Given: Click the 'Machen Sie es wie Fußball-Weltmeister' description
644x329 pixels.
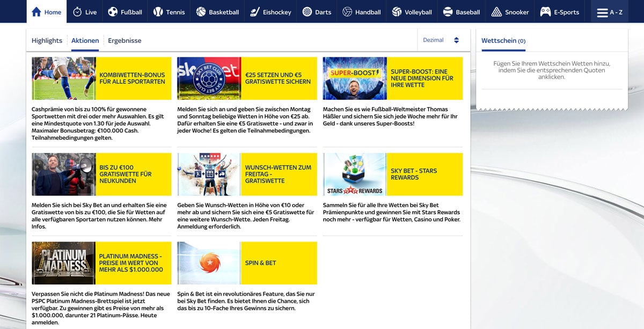Looking at the screenshot, I should (391, 116).
